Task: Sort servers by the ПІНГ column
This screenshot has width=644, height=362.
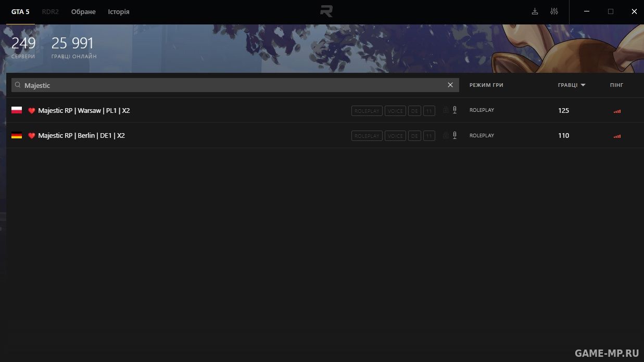Action: coord(617,85)
